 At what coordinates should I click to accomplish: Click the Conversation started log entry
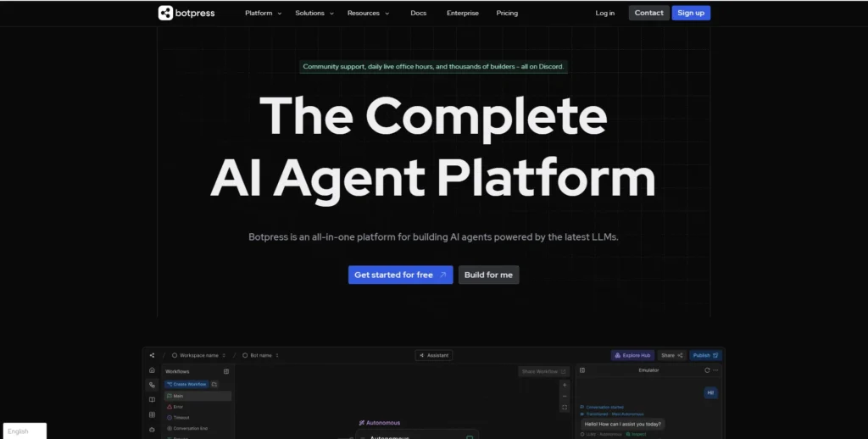[x=604, y=407]
